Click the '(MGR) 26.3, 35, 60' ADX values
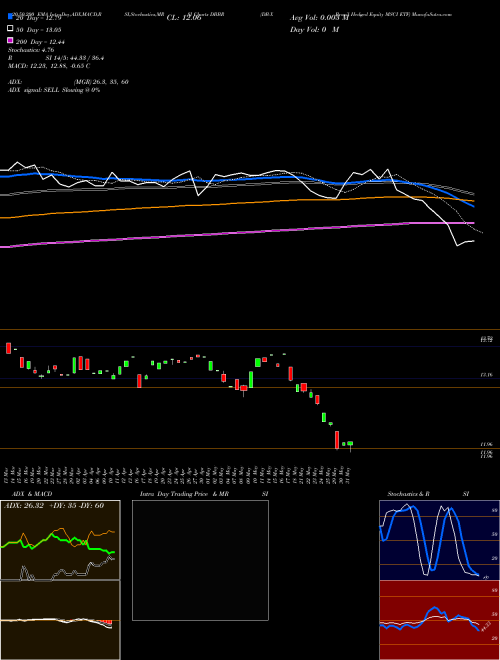The height and width of the screenshot is (660, 500). point(101,82)
